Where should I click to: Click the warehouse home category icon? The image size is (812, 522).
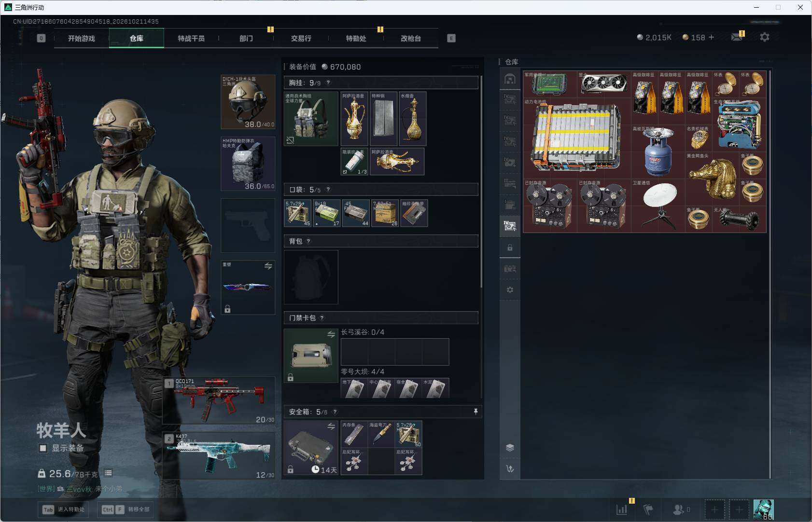510,79
